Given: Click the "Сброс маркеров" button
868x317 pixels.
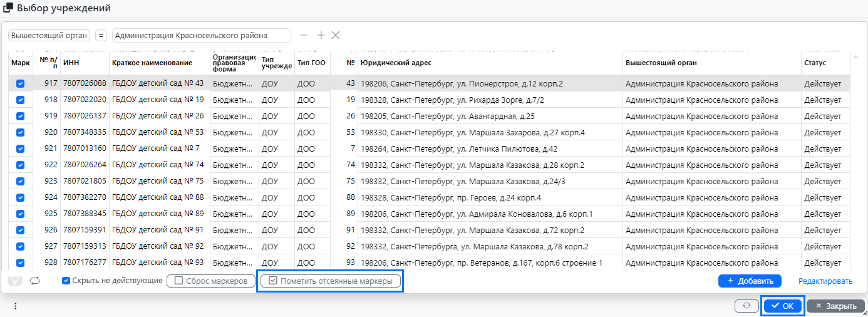Looking at the screenshot, I should [211, 281].
